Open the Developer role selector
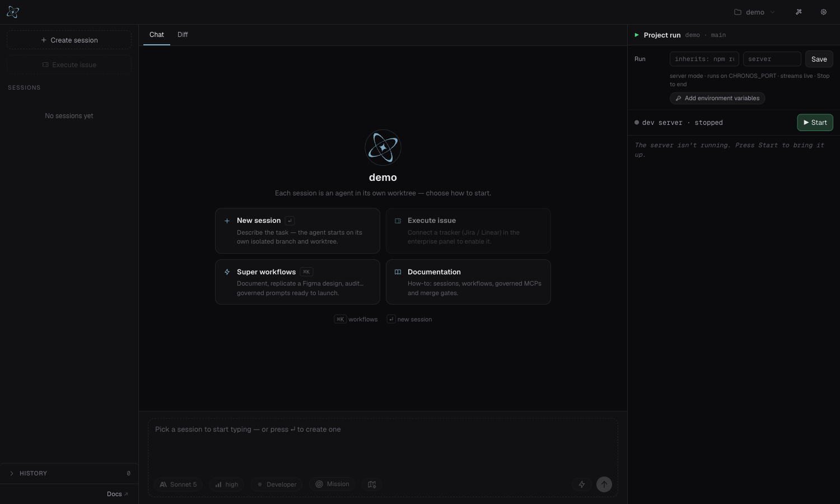The image size is (840, 504). click(x=277, y=484)
